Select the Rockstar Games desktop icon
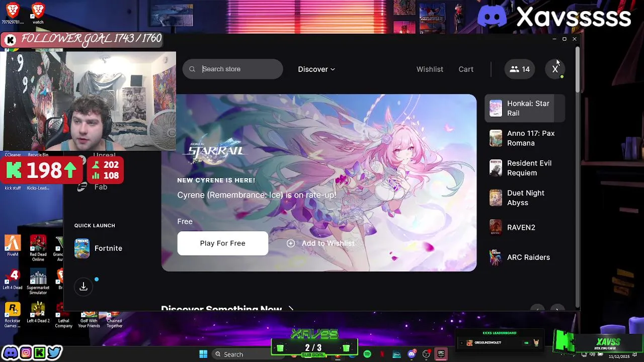The height and width of the screenshot is (362, 644). pos(13,316)
